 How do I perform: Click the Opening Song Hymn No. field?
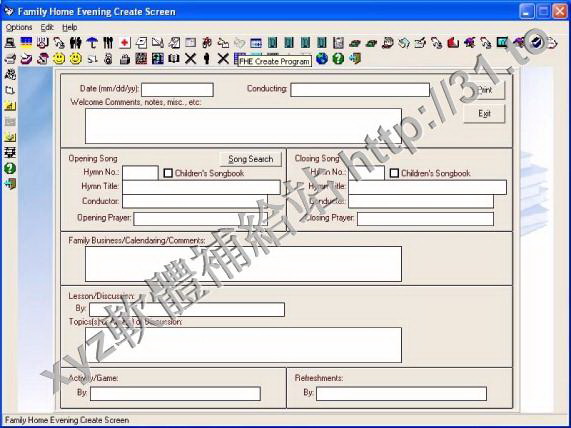[x=140, y=173]
